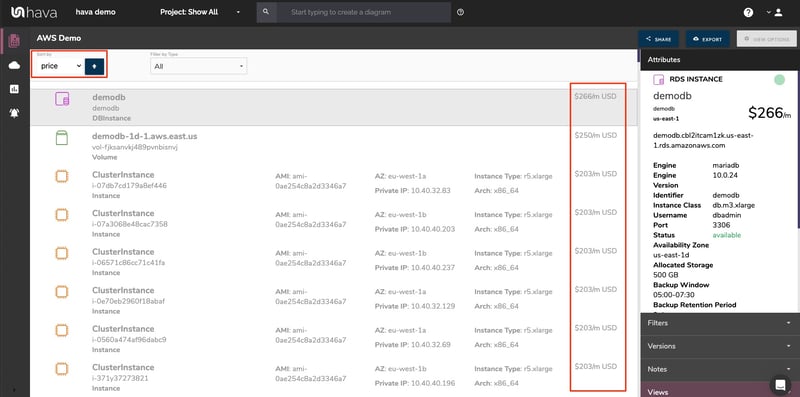Click the db.m3.xlarge instance class value
Screen dimensions: 800x397
(x=734, y=205)
